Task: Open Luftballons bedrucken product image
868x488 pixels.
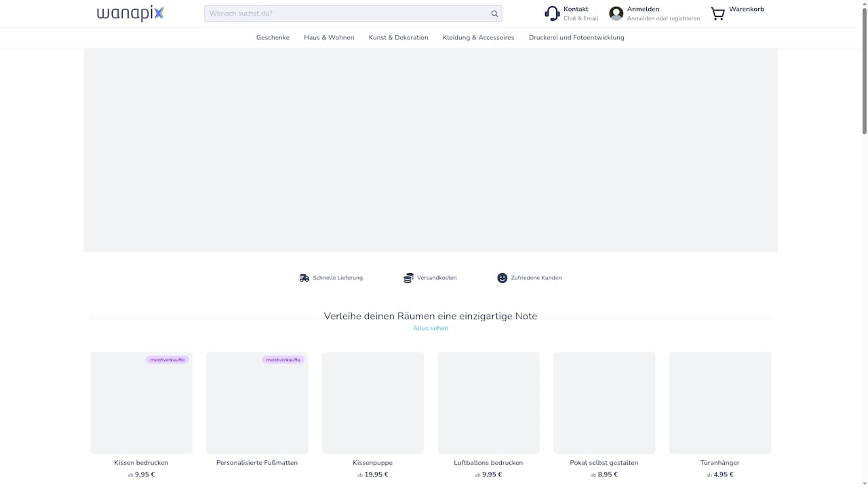Action: pos(488,403)
